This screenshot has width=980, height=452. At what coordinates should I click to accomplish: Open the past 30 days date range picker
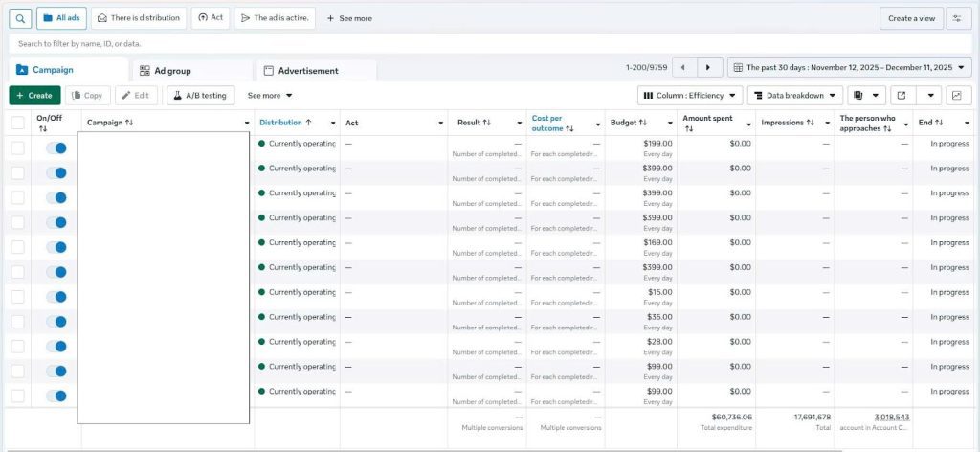[850, 68]
